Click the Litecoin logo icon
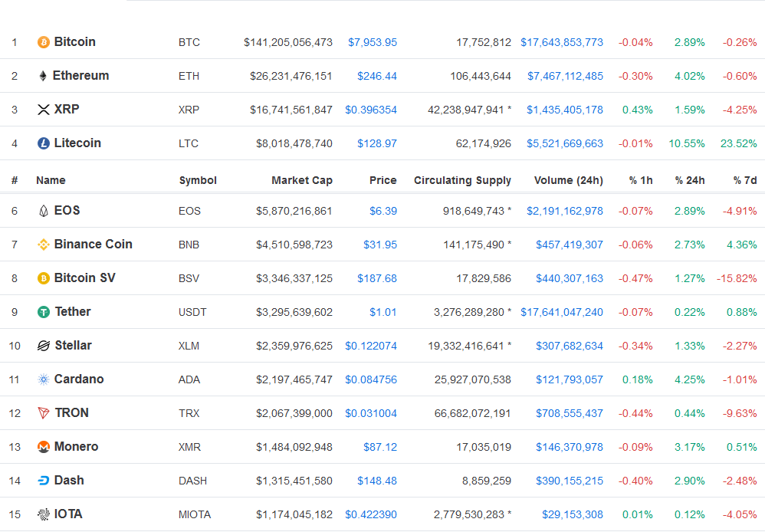Viewport: 765px width, 532px height. (x=44, y=143)
